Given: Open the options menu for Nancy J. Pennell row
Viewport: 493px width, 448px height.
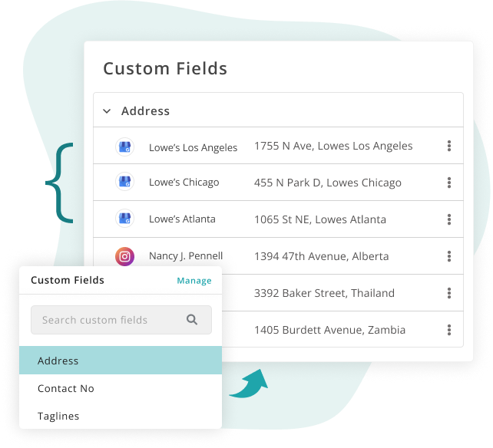Looking at the screenshot, I should (x=449, y=256).
